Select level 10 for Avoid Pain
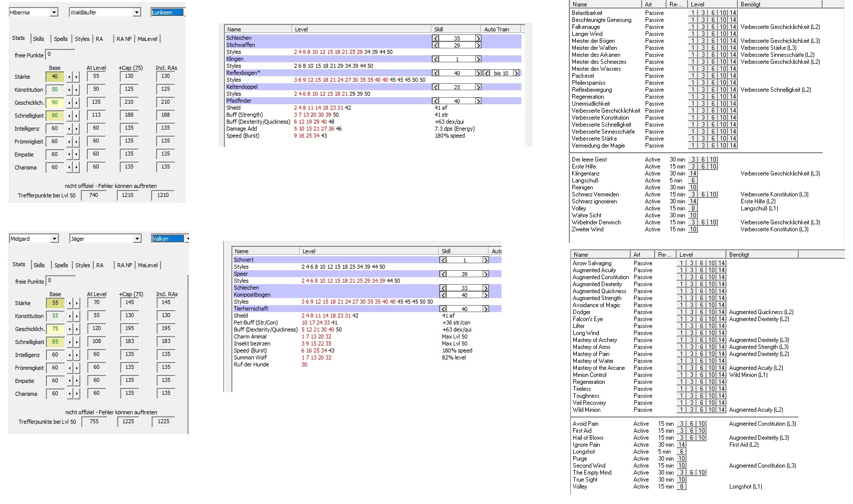Screen dimensions: 853x504 point(701,424)
